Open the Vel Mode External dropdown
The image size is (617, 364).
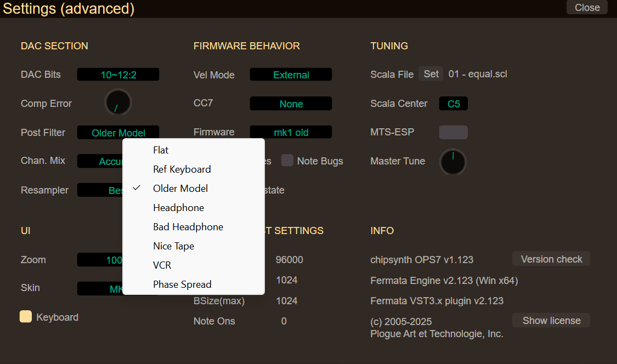(291, 75)
